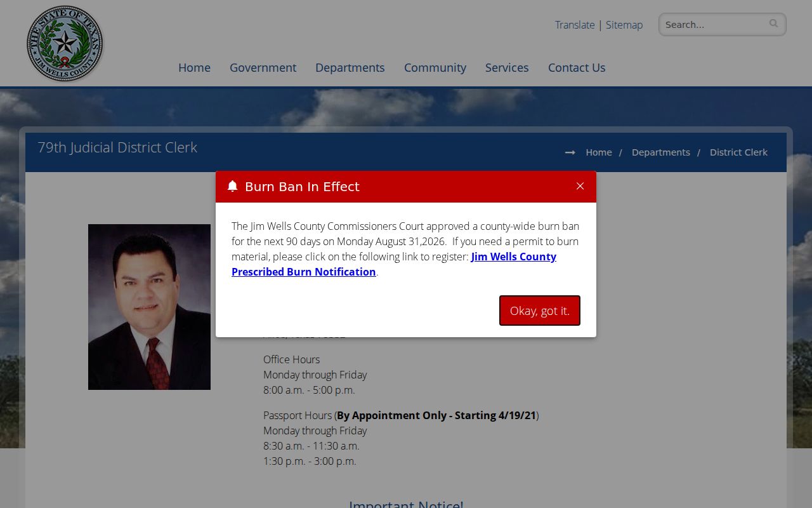
Task: Click the "79th Judicial District Clerk" heading
Action: 117,147
